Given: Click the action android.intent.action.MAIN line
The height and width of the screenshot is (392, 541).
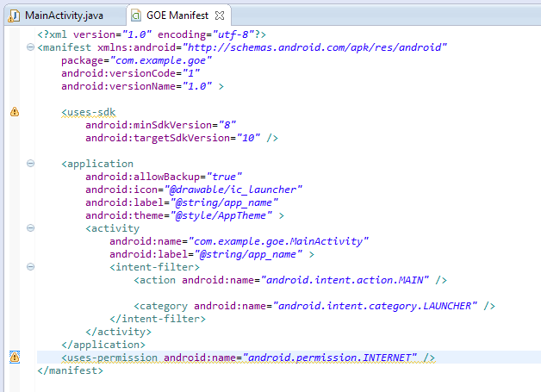Looking at the screenshot, I should pyautogui.click(x=290, y=280).
